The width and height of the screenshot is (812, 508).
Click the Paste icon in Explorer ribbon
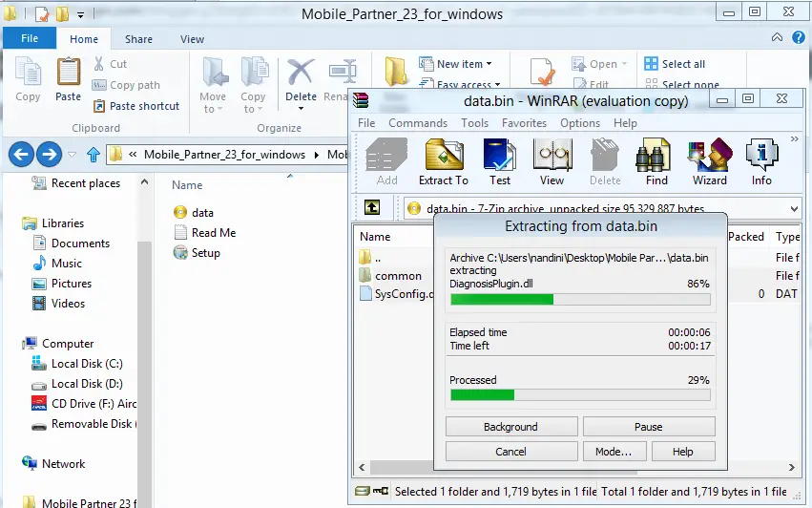click(x=69, y=79)
